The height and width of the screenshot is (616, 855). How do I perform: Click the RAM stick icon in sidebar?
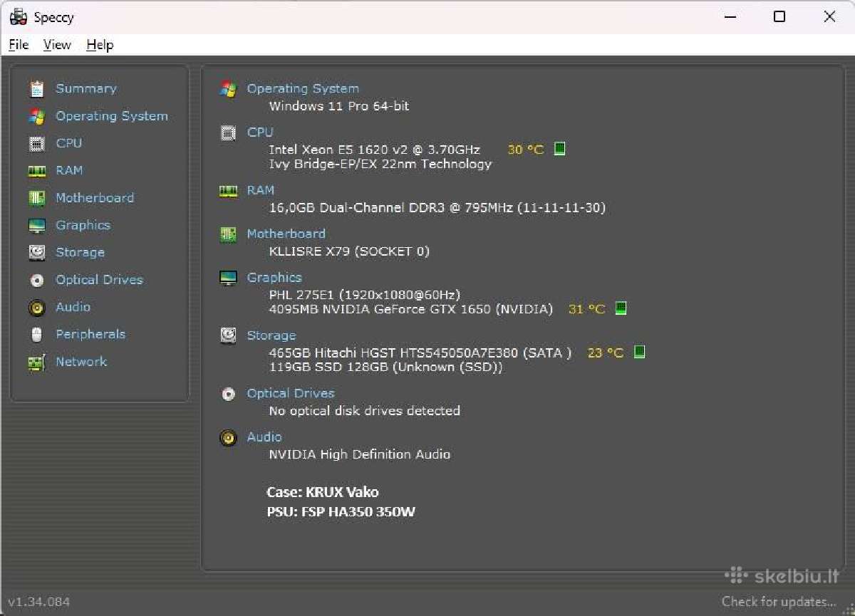pos(37,171)
